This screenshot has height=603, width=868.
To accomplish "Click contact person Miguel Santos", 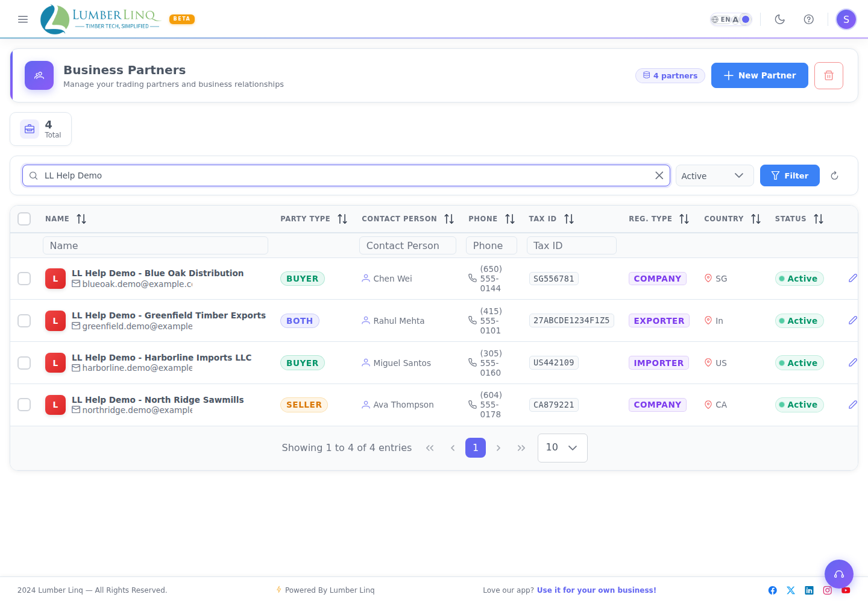I will (402, 363).
